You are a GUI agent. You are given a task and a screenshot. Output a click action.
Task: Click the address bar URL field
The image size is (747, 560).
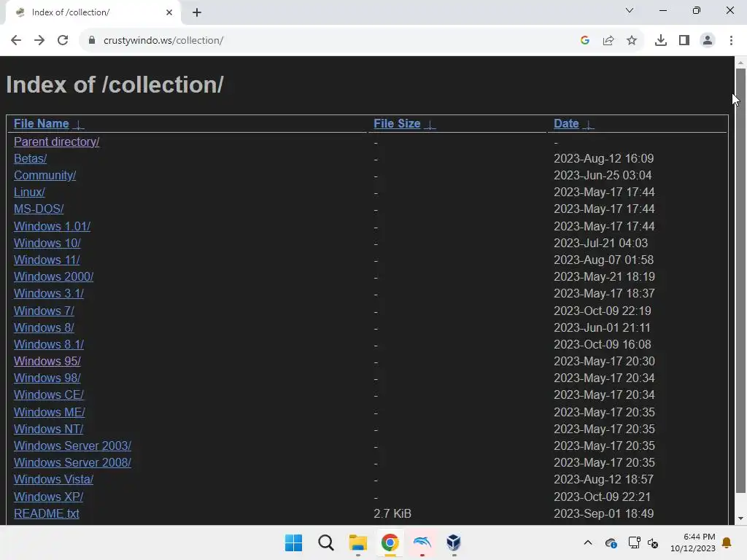(x=329, y=41)
